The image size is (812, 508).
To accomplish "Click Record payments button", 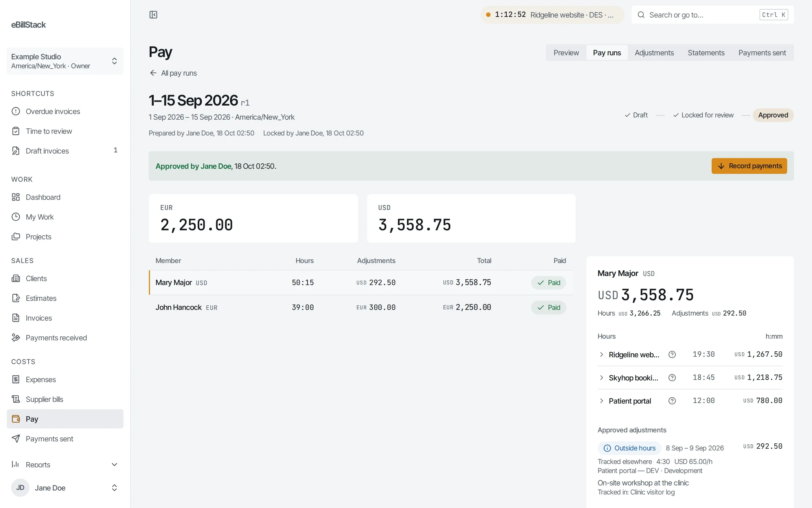I will [749, 166].
